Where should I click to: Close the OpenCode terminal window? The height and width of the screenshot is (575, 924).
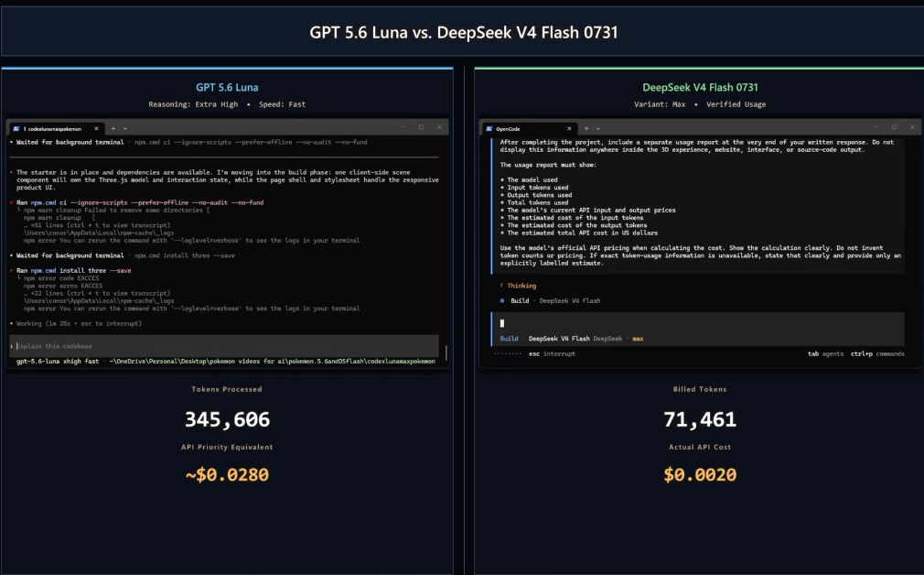point(912,127)
